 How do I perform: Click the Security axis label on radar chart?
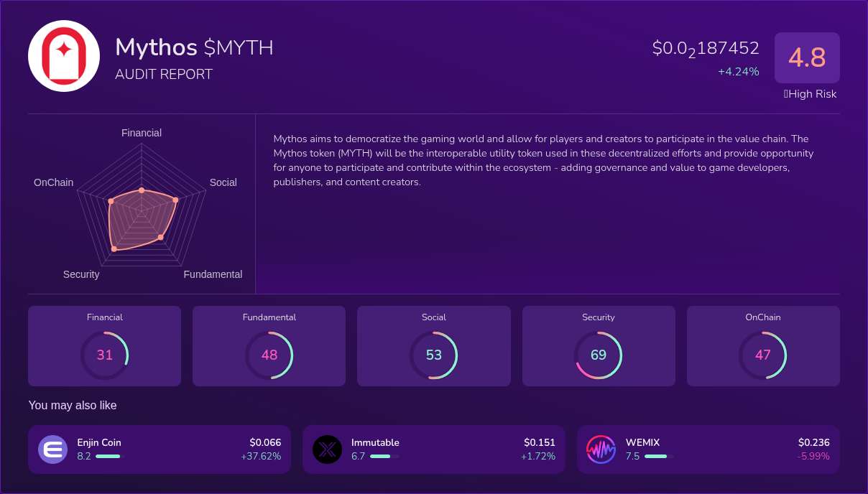pos(81,274)
